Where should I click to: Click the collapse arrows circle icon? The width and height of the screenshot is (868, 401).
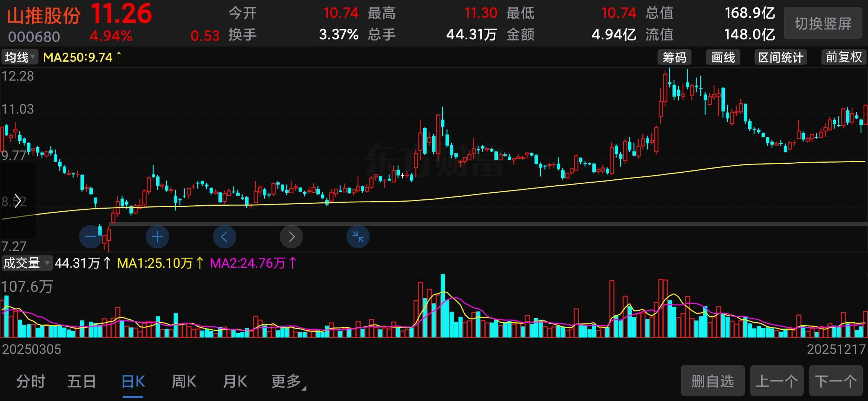pyautogui.click(x=358, y=237)
